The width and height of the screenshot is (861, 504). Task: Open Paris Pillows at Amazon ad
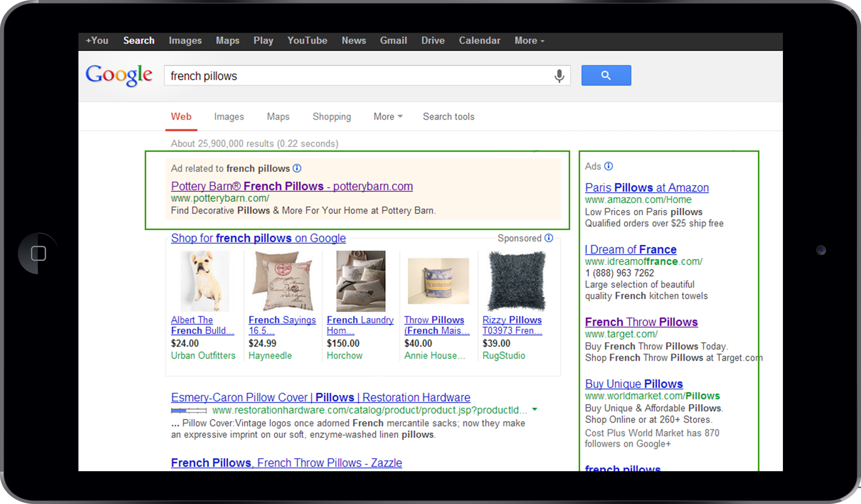(647, 187)
